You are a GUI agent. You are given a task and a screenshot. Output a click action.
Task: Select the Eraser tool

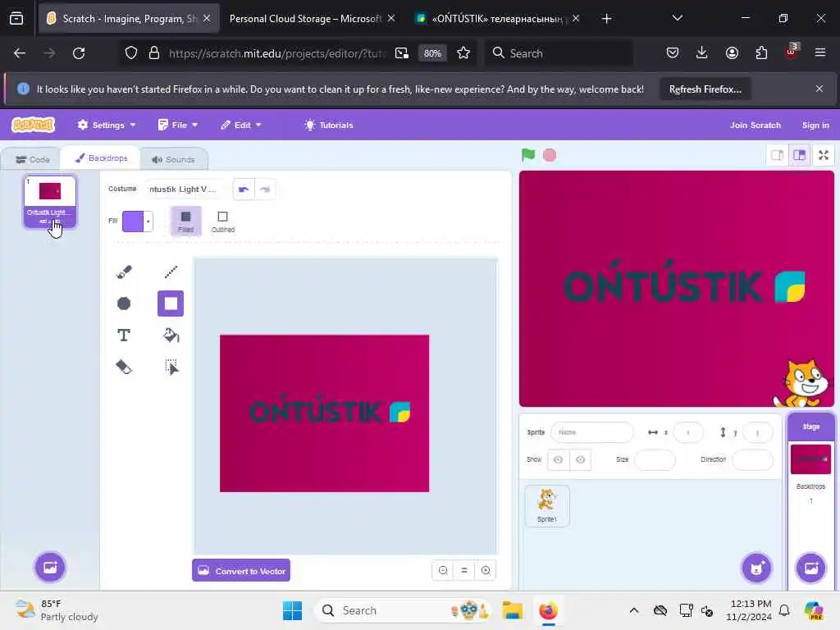(x=124, y=367)
